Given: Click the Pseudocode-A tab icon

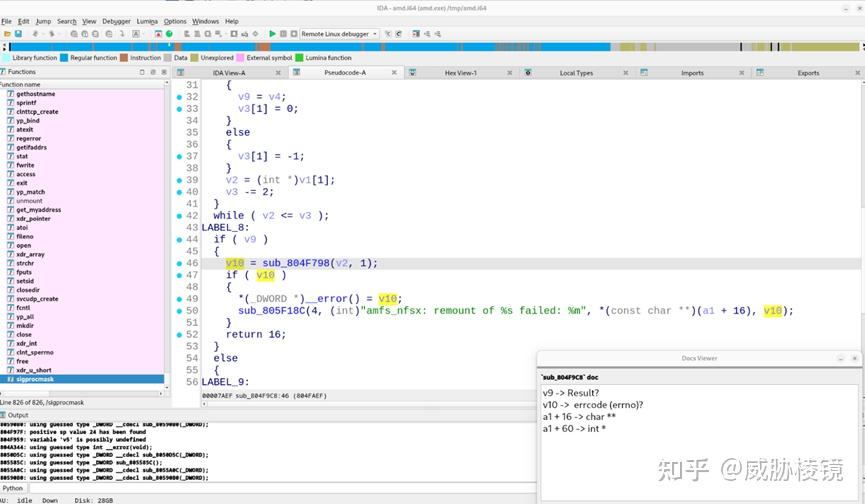Looking at the screenshot, I should (x=296, y=72).
